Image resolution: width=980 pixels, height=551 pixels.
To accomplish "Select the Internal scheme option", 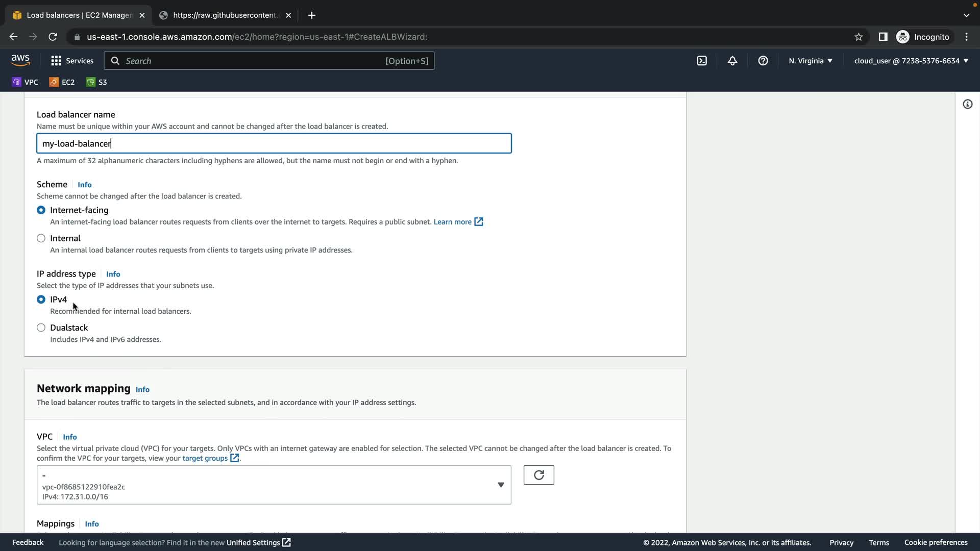I will (x=41, y=238).
